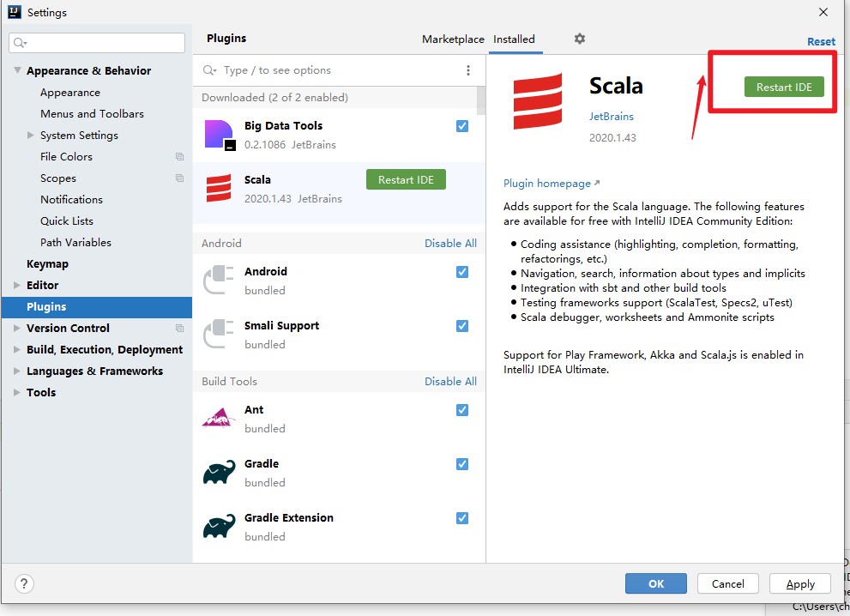Click the Ant plugin icon
The image size is (850, 616).
pos(219,418)
